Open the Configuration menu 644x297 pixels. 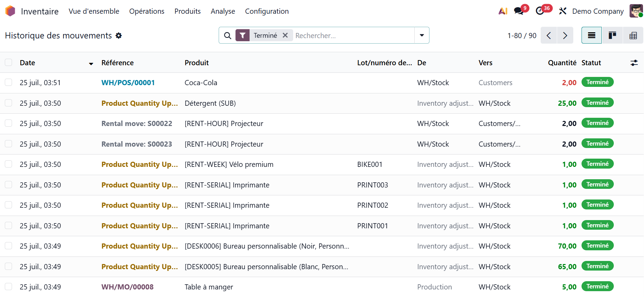coord(267,11)
